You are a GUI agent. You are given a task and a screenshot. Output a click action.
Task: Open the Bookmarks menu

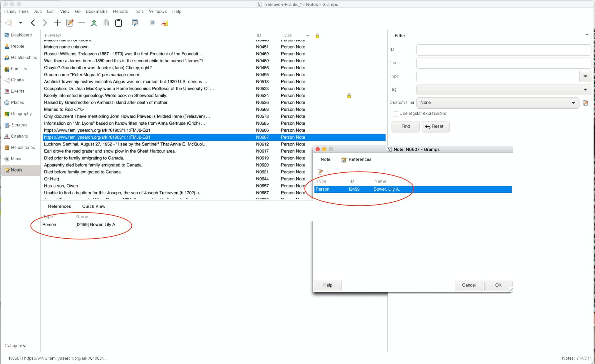coord(96,11)
